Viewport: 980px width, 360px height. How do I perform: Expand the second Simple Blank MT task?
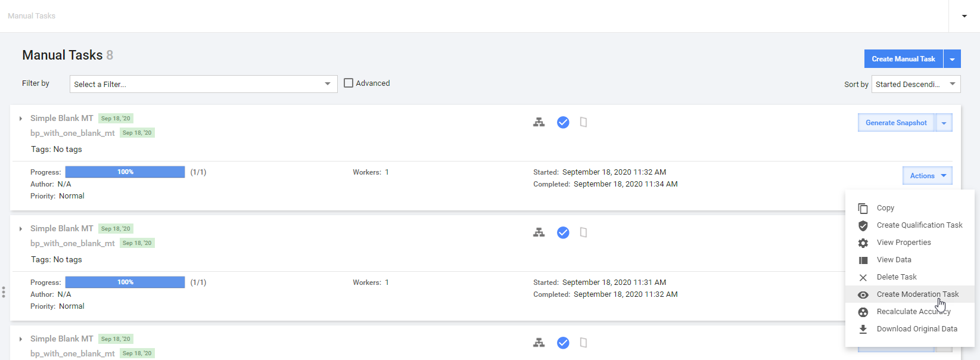click(x=21, y=229)
